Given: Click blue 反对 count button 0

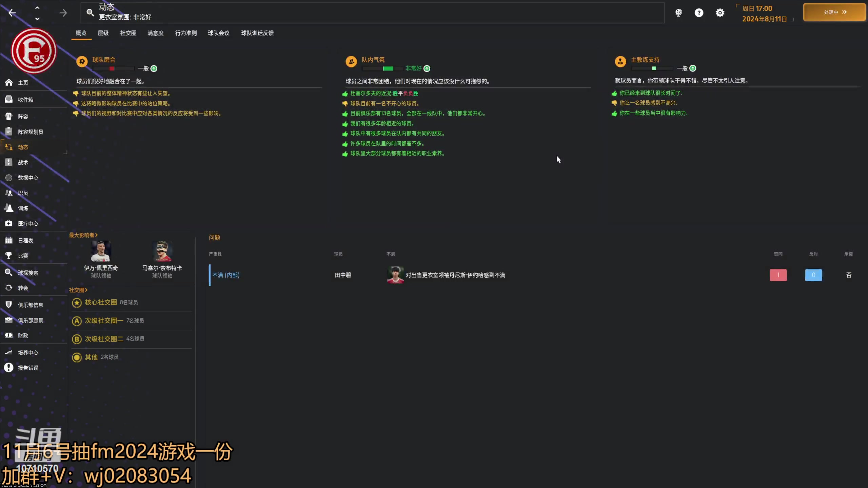Looking at the screenshot, I should [813, 275].
